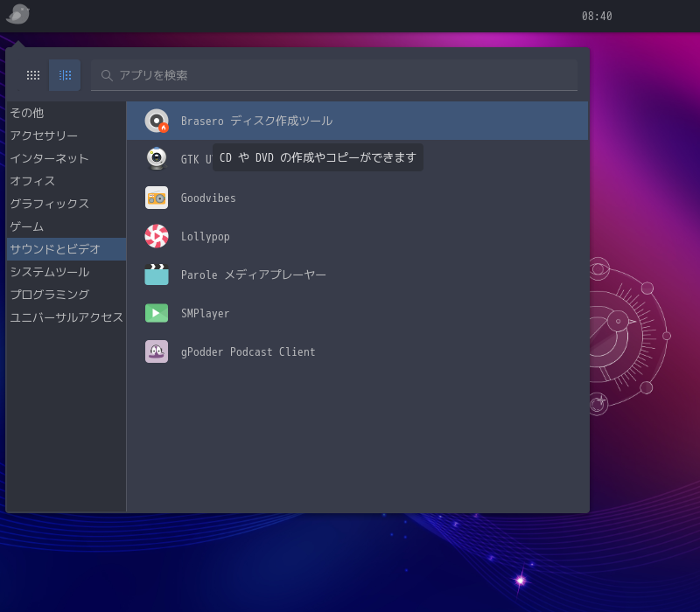Viewport: 700px width, 612px height.
Task: Focus the アプリを検索 search field
Action: [334, 75]
